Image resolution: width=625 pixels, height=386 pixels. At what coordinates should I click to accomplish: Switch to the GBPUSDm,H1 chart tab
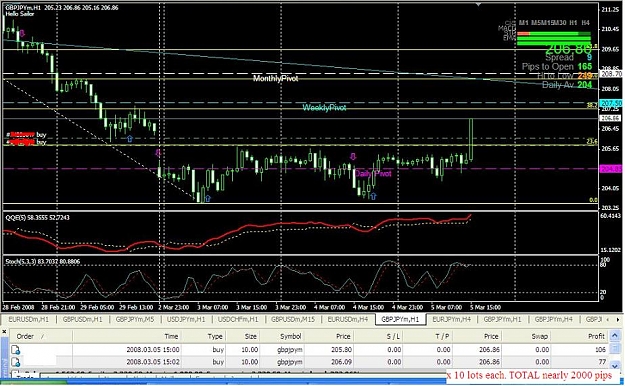[x=83, y=319]
